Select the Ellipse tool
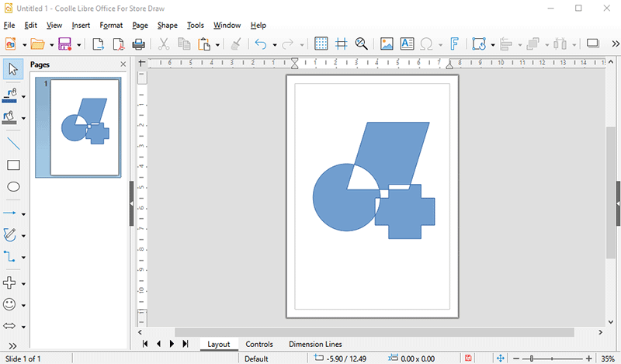 tap(13, 187)
